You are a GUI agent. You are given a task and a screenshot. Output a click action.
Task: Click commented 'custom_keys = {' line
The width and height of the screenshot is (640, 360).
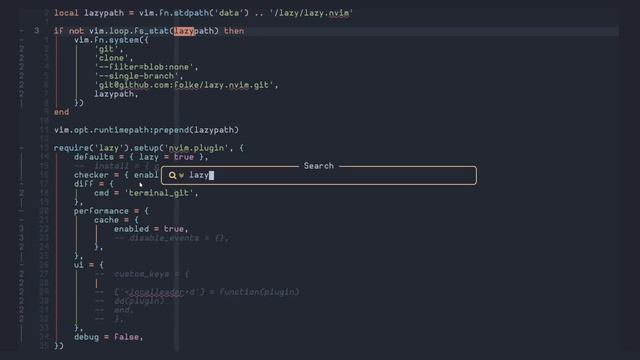[142, 274]
